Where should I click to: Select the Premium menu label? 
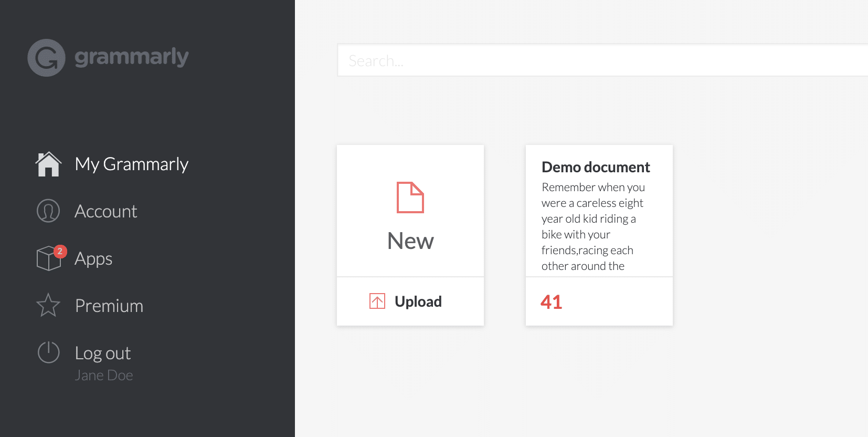[x=109, y=306]
